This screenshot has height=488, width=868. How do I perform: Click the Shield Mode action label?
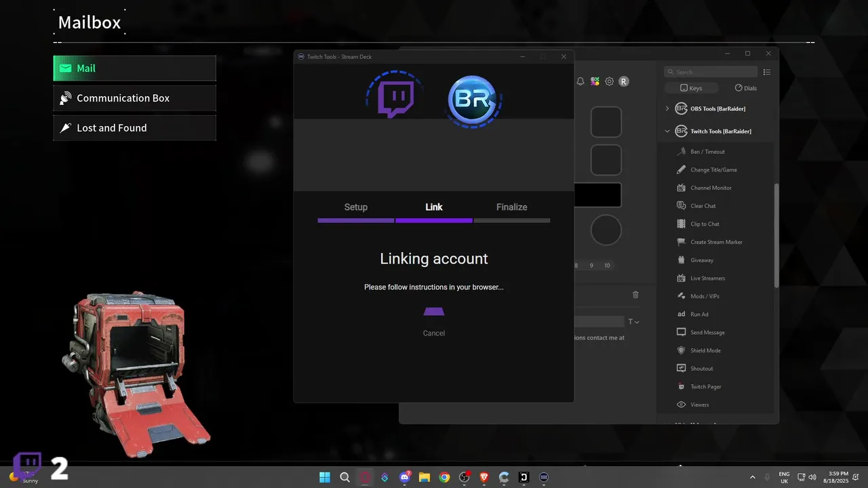pos(705,350)
